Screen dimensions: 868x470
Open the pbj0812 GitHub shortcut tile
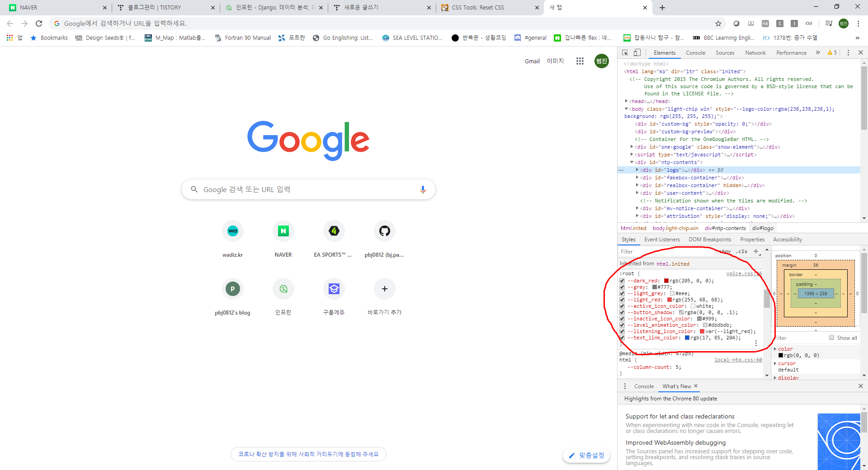[x=384, y=239]
